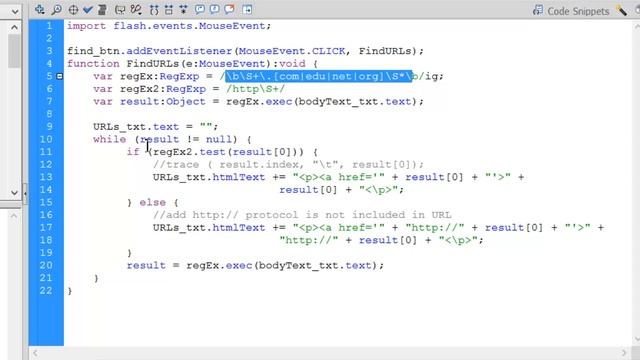Click 'URLs_txt.htmlText' on line 17
Screen dimensions: 640x360
tap(209, 228)
